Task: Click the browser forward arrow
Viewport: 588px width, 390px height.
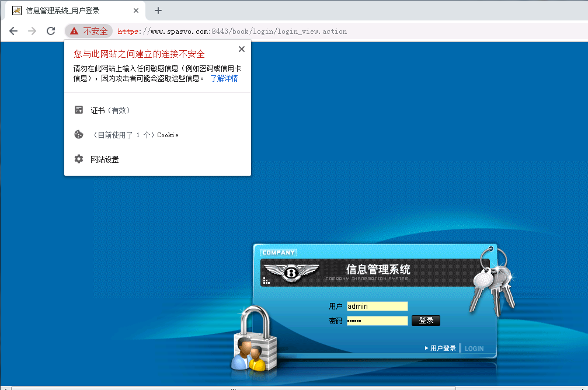Action: click(32, 31)
